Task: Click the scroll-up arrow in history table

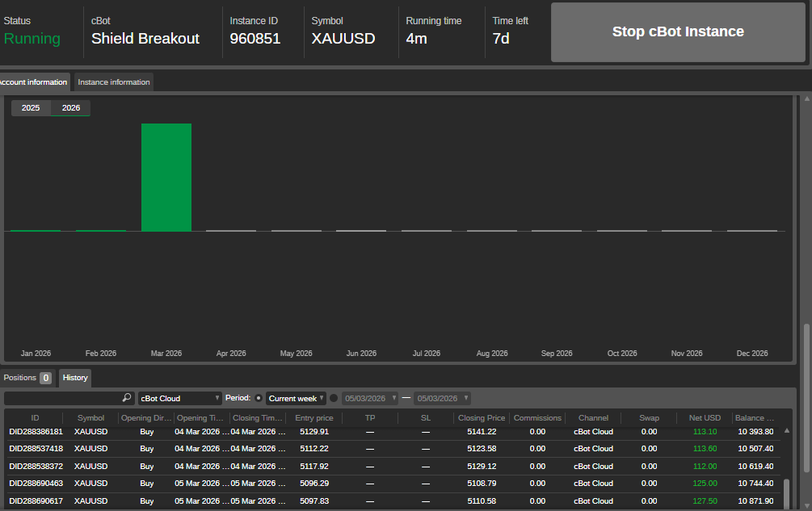Action: 787,431
